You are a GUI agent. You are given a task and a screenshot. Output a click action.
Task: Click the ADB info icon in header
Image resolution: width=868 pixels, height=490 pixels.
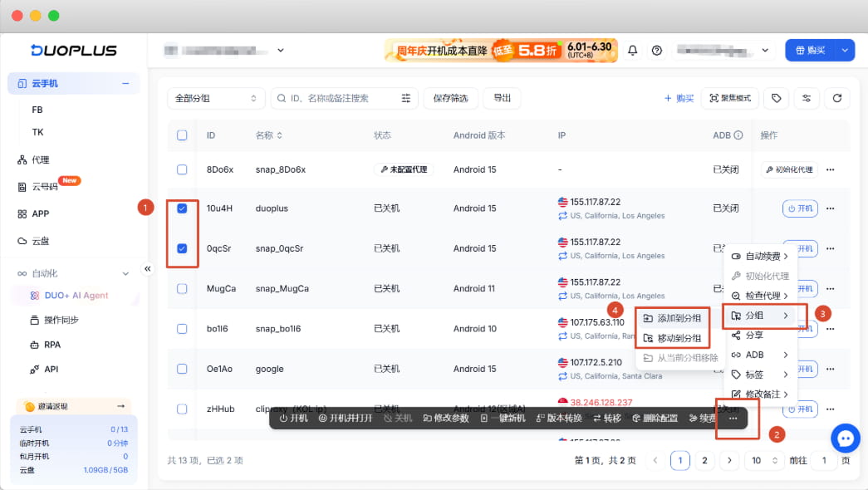[x=738, y=135]
